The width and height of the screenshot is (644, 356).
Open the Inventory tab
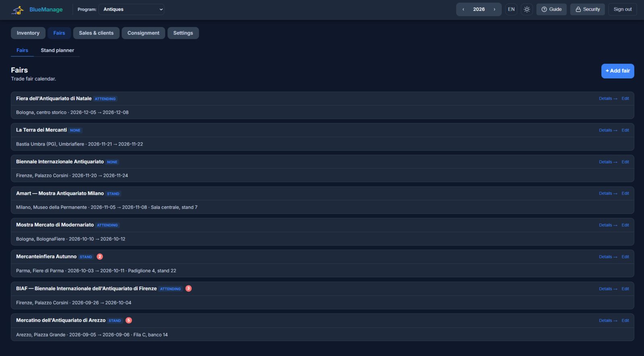(28, 33)
